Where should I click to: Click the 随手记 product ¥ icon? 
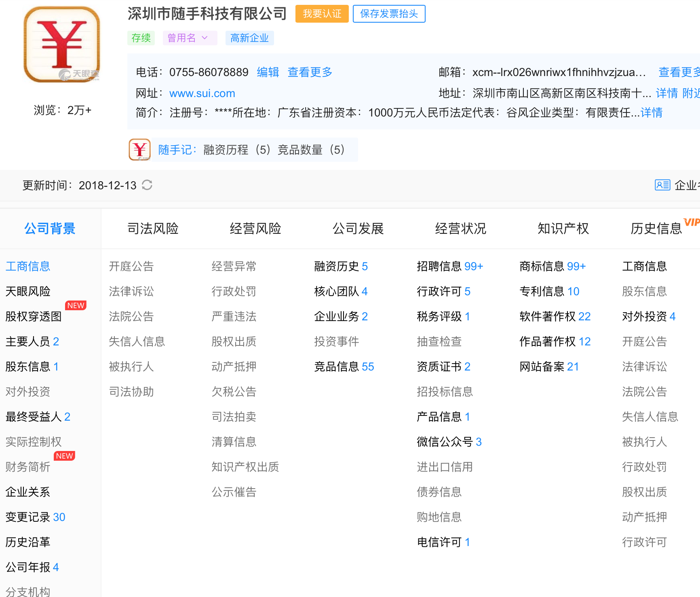tap(139, 149)
